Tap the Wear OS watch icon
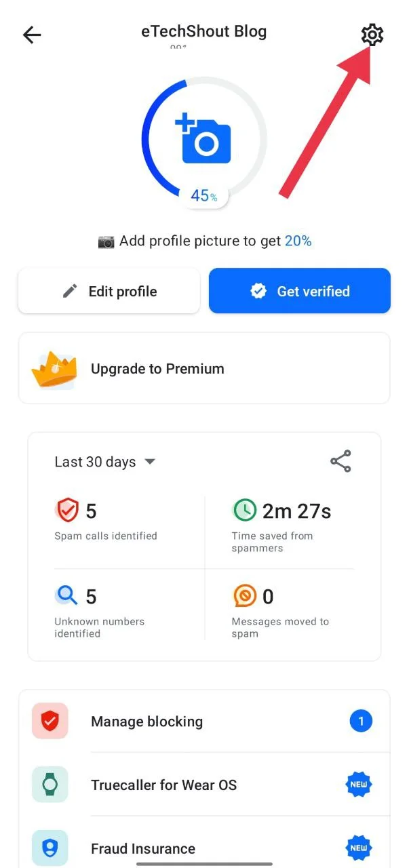409x868 pixels. [x=50, y=785]
